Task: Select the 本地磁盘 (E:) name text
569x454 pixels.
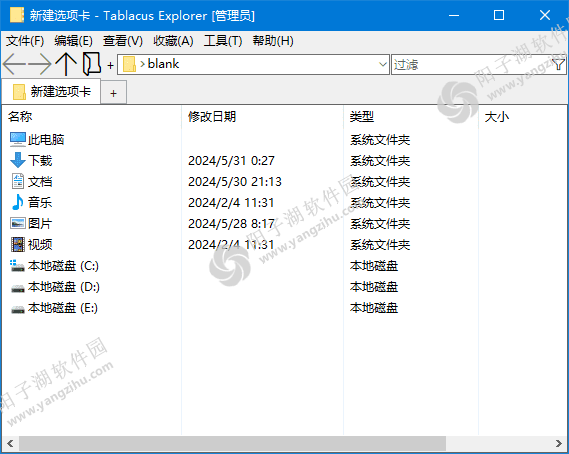Action: coord(63,308)
